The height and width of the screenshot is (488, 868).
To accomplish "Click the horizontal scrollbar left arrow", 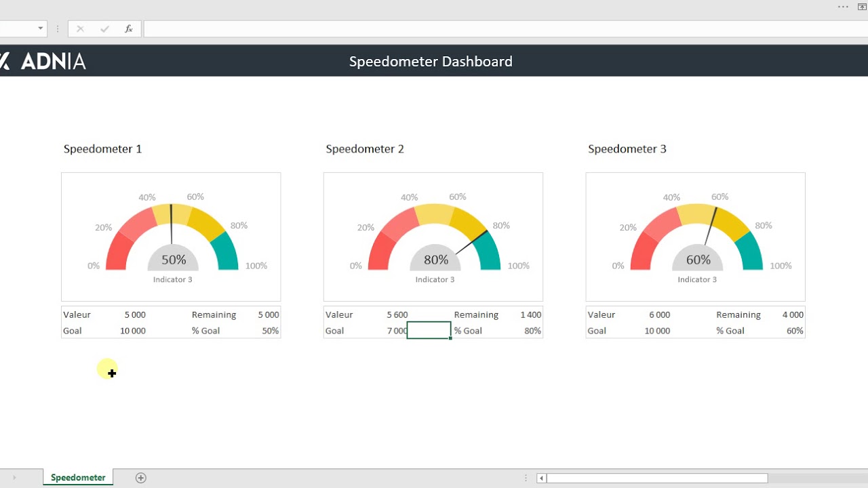I will pos(541,479).
